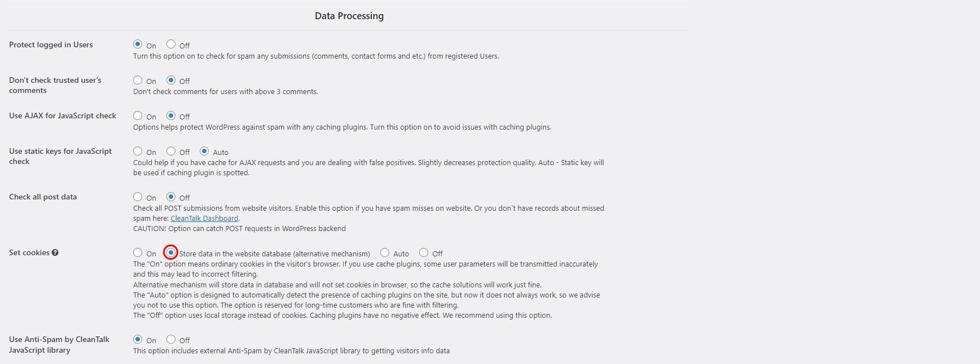Select Off for Don't check trusted user's comments
The width and height of the screenshot is (980, 364).
171,80
